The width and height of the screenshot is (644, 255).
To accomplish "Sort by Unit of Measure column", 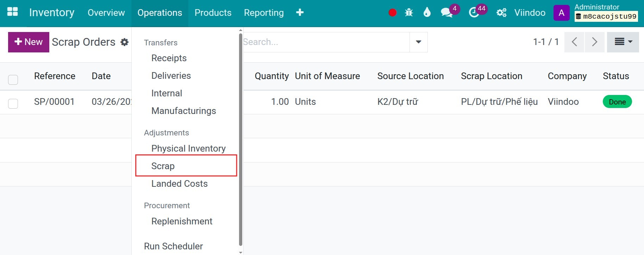I will (327, 76).
